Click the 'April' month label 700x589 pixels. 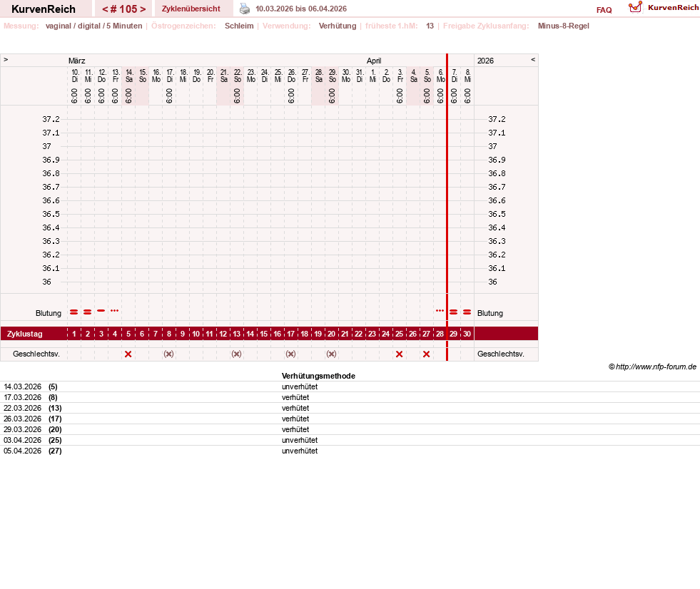[x=374, y=61]
